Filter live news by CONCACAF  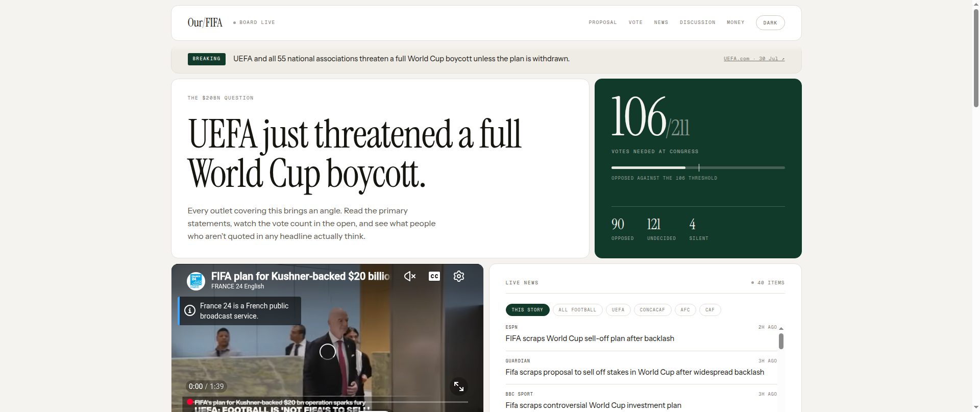point(652,310)
